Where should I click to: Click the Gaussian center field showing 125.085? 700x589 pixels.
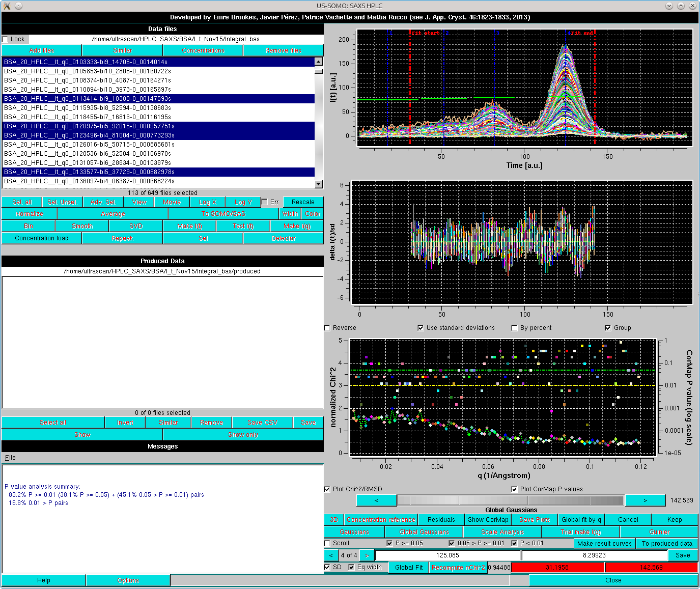(448, 555)
